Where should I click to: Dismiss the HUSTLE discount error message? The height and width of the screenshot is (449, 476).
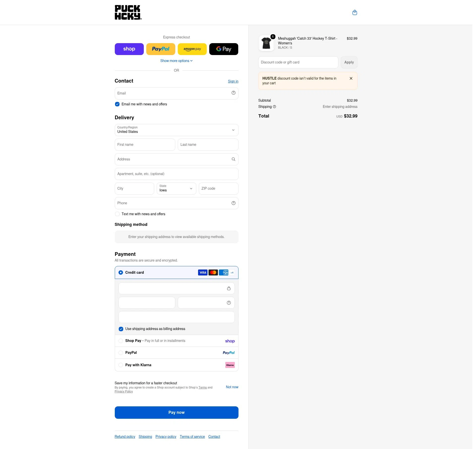pyautogui.click(x=351, y=78)
